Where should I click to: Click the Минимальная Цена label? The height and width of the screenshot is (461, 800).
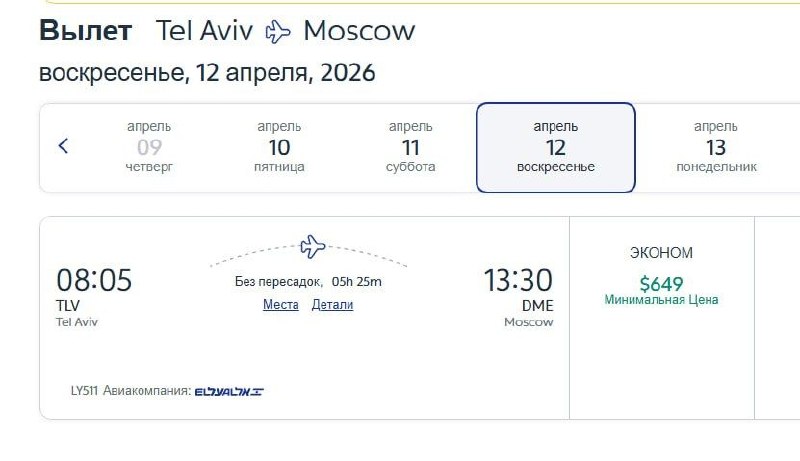tap(661, 300)
